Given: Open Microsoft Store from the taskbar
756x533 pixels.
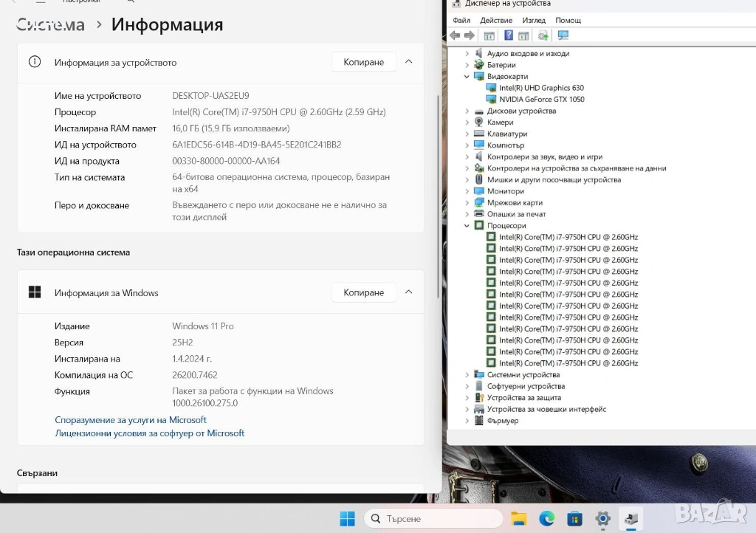Looking at the screenshot, I should pyautogui.click(x=574, y=518).
